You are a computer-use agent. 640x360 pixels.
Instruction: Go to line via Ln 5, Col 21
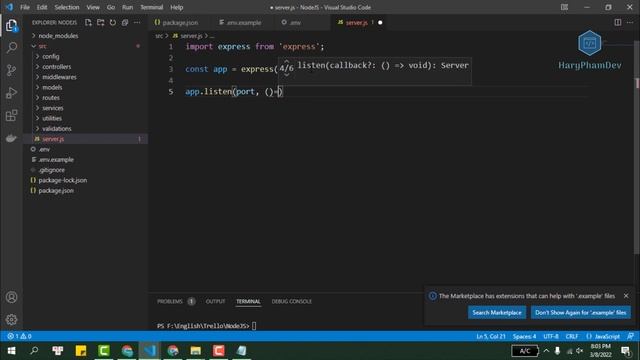coord(491,336)
